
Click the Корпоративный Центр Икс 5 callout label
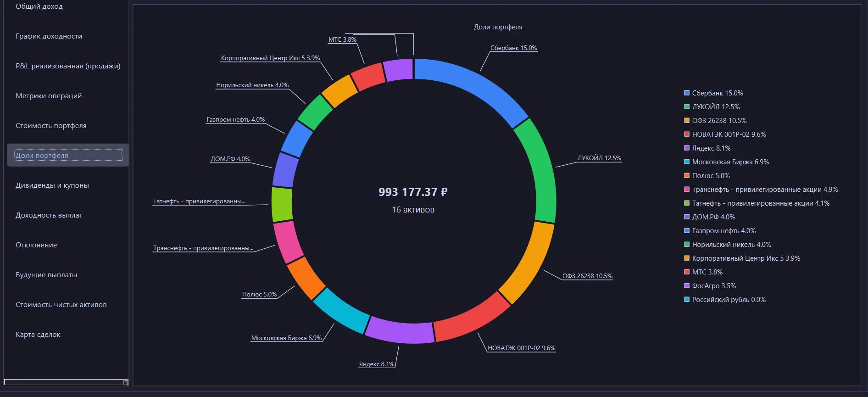click(x=271, y=58)
